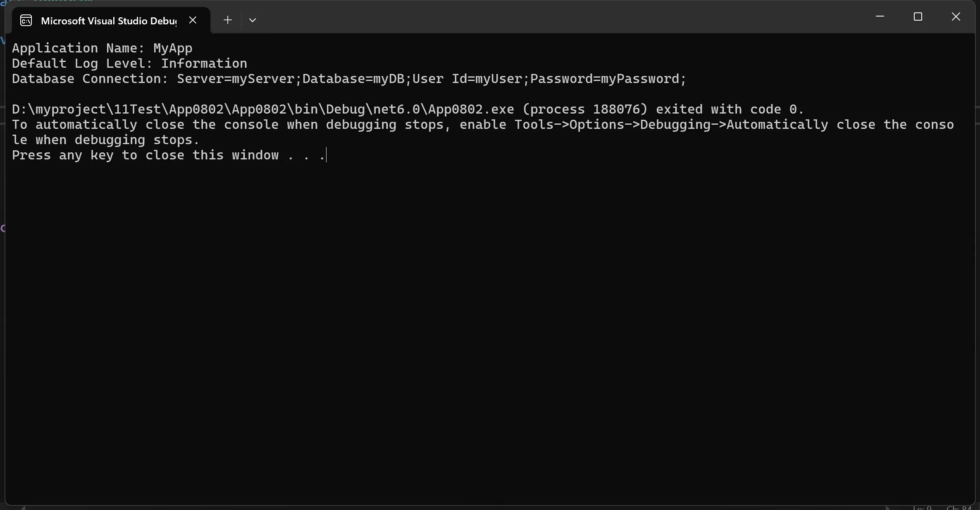Expand the new tab profile dropdown chevron
Screen dimensions: 980x510
(x=253, y=20)
